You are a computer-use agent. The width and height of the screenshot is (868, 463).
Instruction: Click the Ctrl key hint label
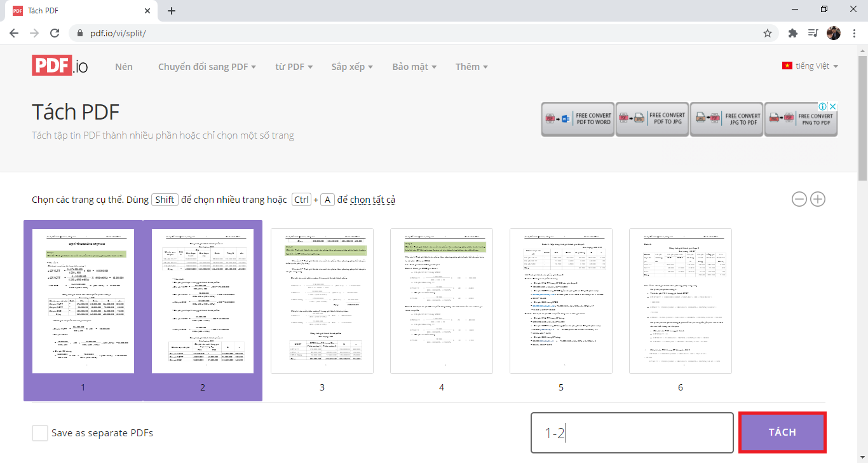tap(301, 200)
